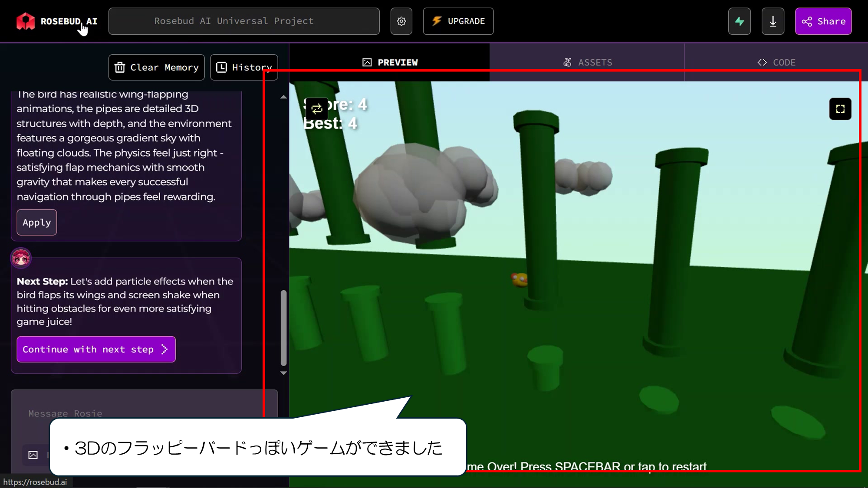Viewport: 868px width, 488px height.
Task: Enter fullscreen preview mode
Action: 840,109
